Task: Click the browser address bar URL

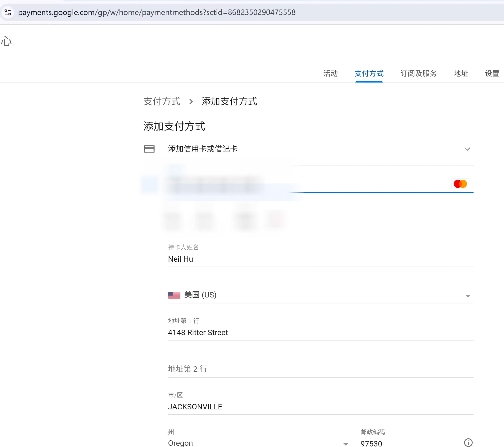Action: click(157, 12)
